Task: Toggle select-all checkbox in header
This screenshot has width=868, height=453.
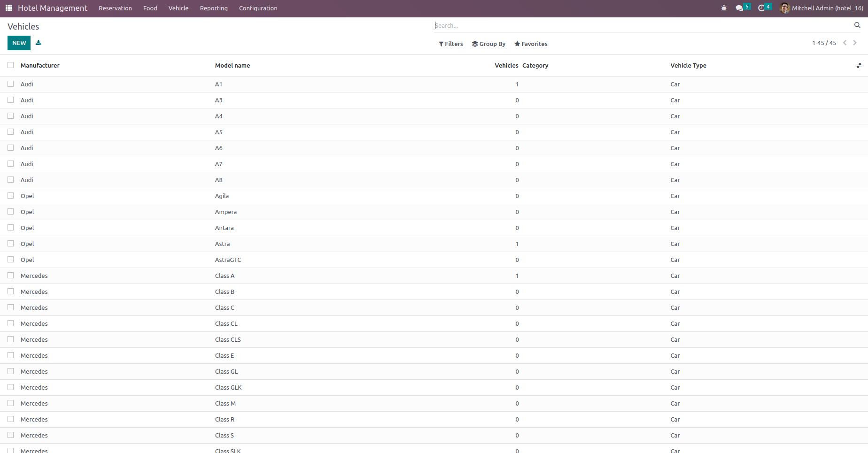Action: [x=10, y=65]
